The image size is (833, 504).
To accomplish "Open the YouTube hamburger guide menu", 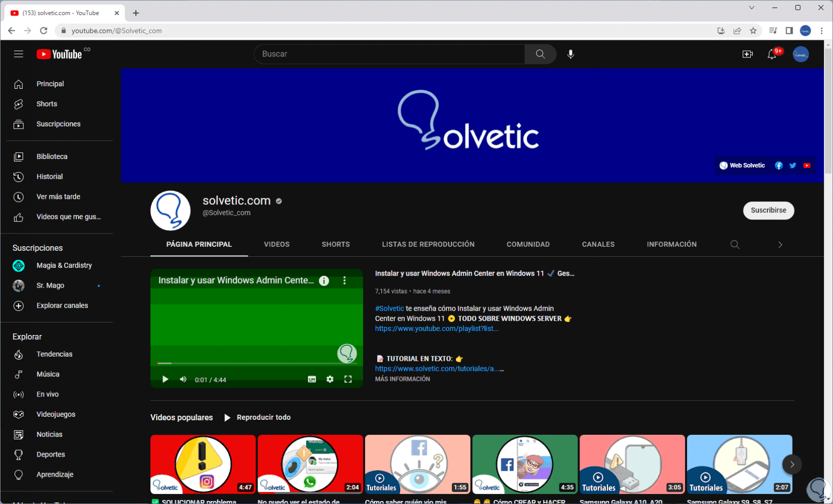I will [19, 54].
